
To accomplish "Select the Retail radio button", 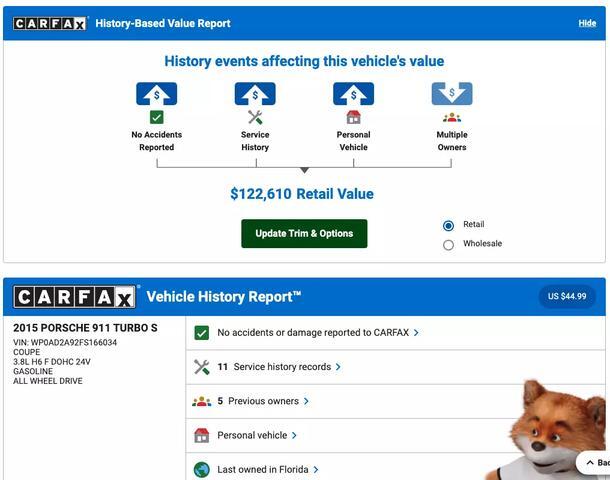I will 449,226.
